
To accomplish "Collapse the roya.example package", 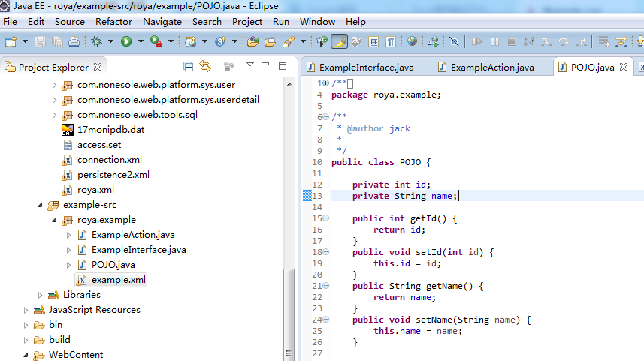I will click(54, 221).
